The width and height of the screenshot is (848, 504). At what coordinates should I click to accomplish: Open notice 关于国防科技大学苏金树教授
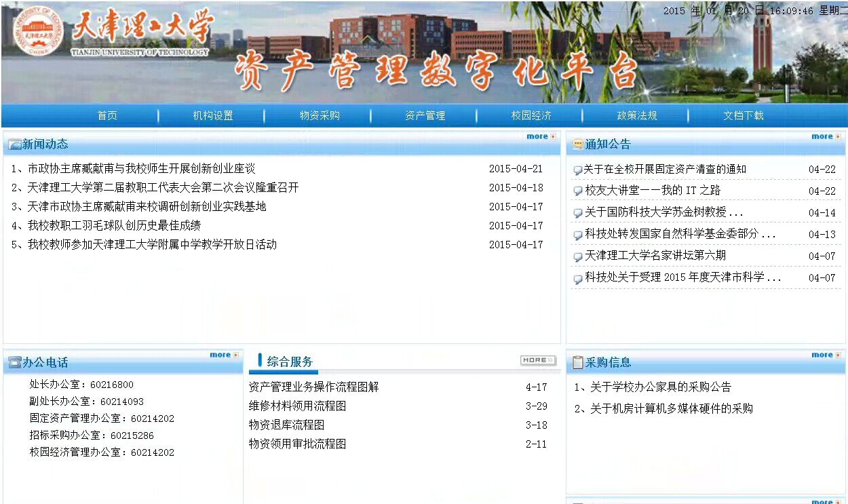[x=664, y=213]
